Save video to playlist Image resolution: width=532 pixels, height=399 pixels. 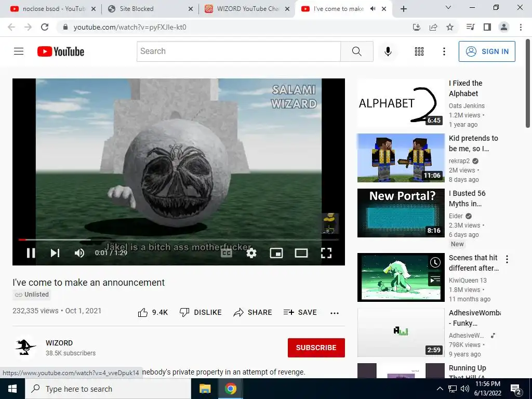(x=300, y=312)
